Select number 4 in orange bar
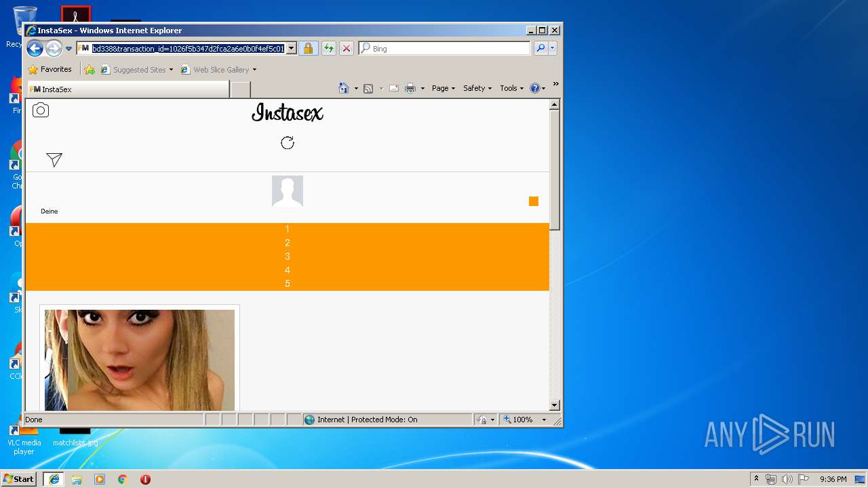Viewport: 868px width, 488px height. [288, 270]
